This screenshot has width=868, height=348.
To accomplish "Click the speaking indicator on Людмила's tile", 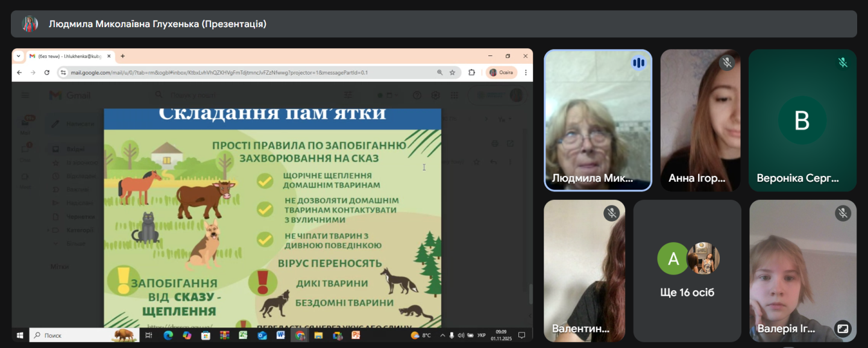I will (638, 63).
